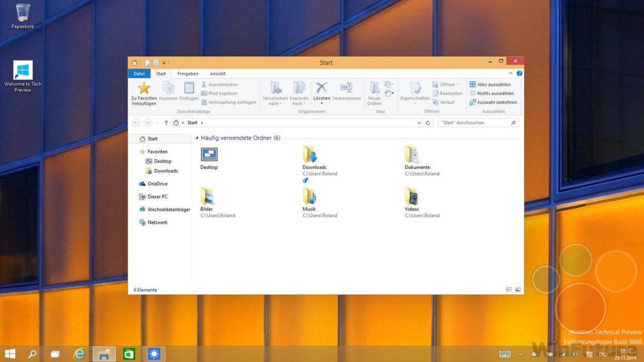The width and height of the screenshot is (644, 362).
Task: Open Explorer help question mark icon
Action: click(x=519, y=73)
